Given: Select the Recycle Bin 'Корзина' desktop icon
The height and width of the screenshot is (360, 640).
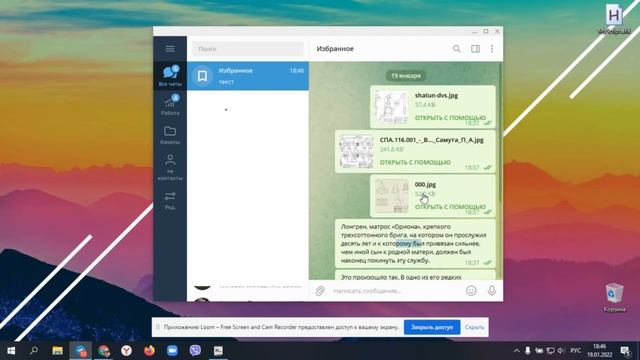Looking at the screenshot, I should click(614, 298).
